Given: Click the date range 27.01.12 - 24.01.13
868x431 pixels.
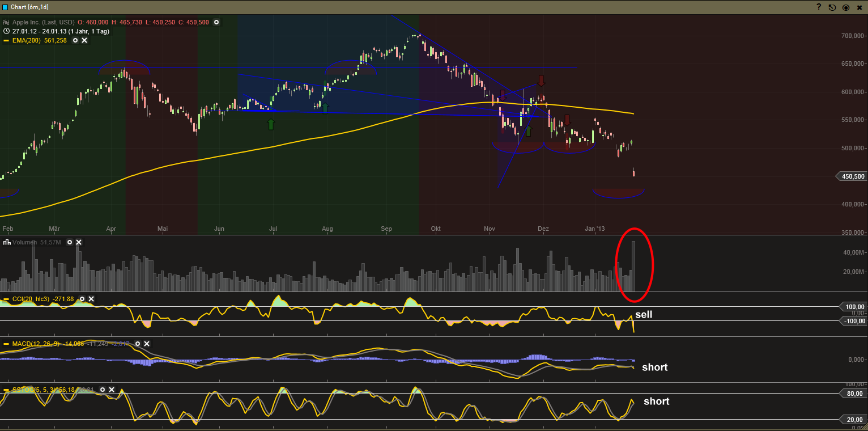Looking at the screenshot, I should [x=40, y=32].
